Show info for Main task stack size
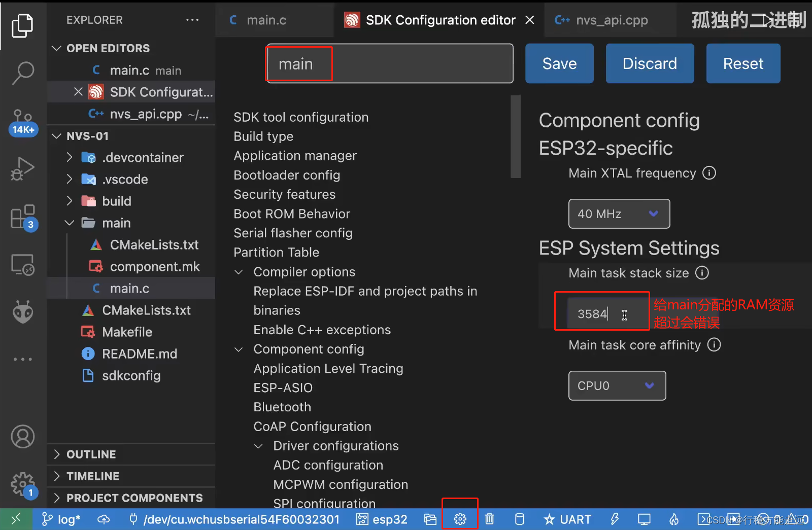812x530 pixels. pyautogui.click(x=702, y=273)
